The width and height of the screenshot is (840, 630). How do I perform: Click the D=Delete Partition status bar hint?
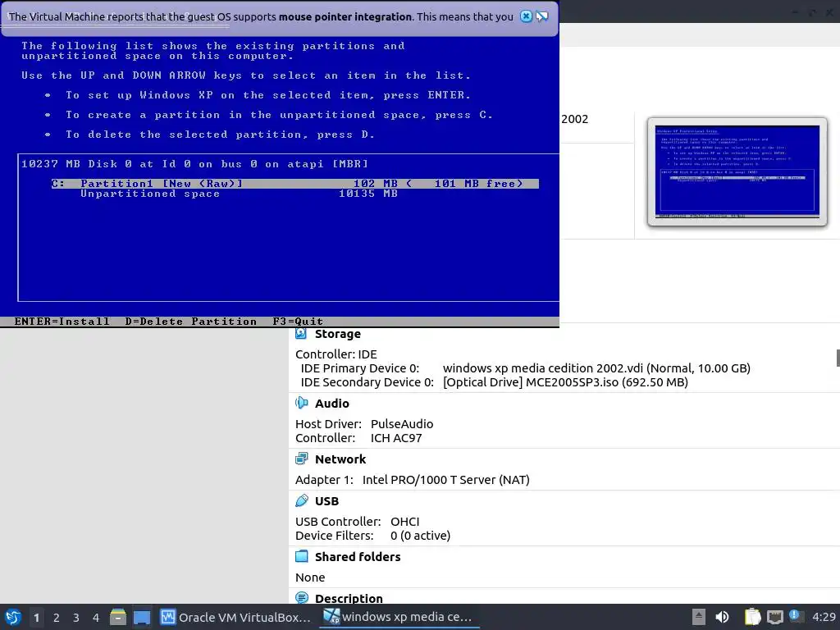[190, 322]
